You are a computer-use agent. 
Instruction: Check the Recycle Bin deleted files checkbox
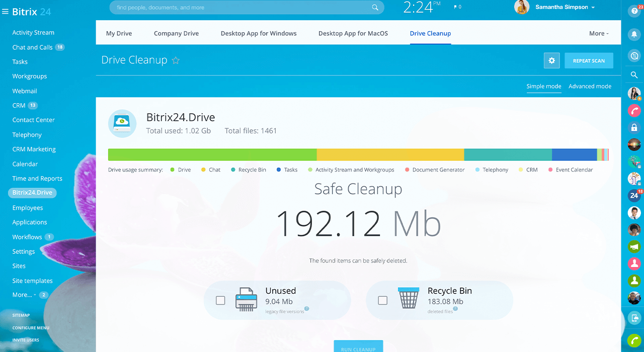coord(383,300)
